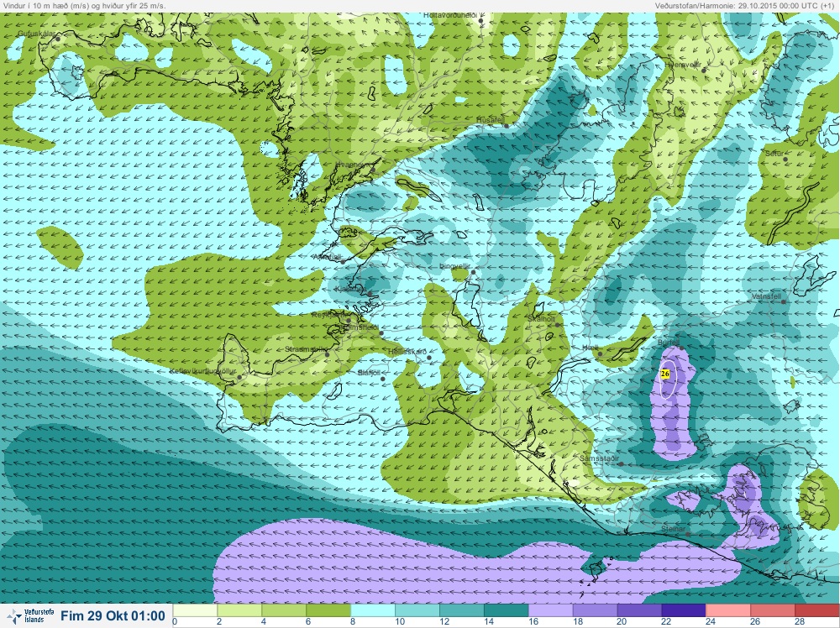Click the legend value 24
The height and width of the screenshot is (628, 840).
coord(709,621)
